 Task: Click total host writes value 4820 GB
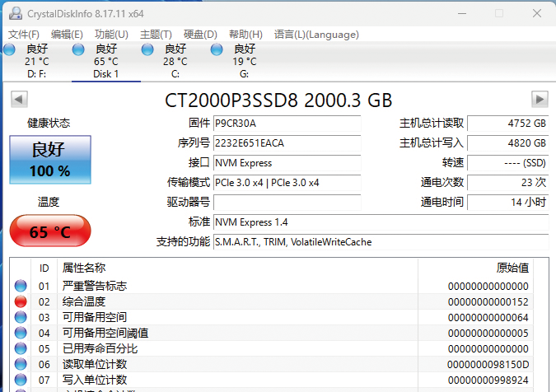507,143
